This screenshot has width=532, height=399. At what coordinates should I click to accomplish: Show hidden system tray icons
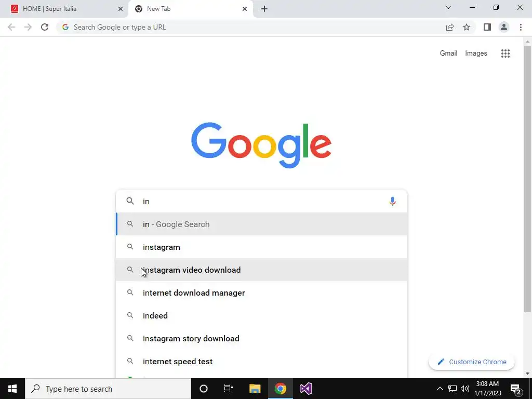440,389
